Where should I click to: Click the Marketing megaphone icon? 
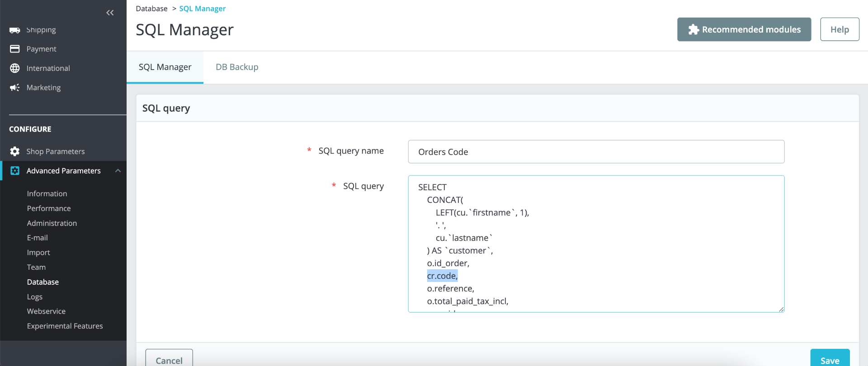click(x=15, y=88)
